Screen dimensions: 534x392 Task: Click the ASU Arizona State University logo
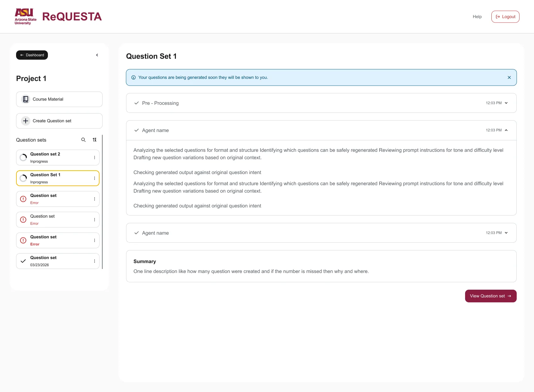[26, 17]
